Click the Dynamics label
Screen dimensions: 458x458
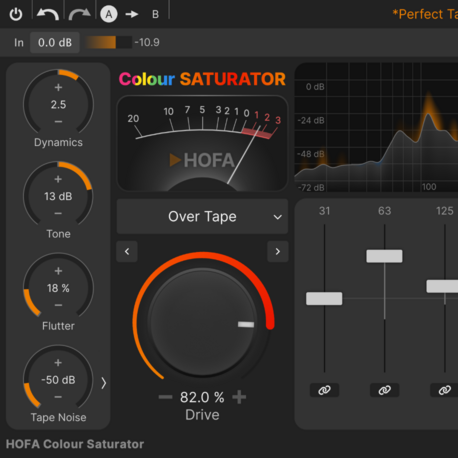click(x=58, y=142)
